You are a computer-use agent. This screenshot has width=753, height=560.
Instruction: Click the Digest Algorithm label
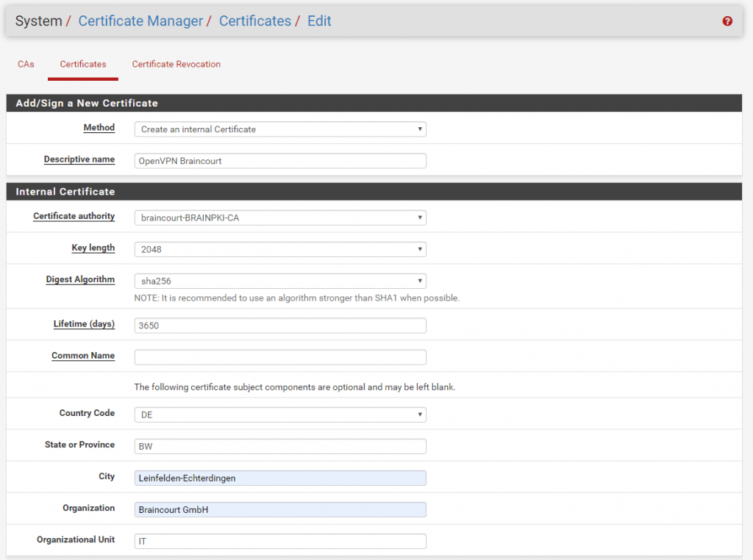(80, 280)
